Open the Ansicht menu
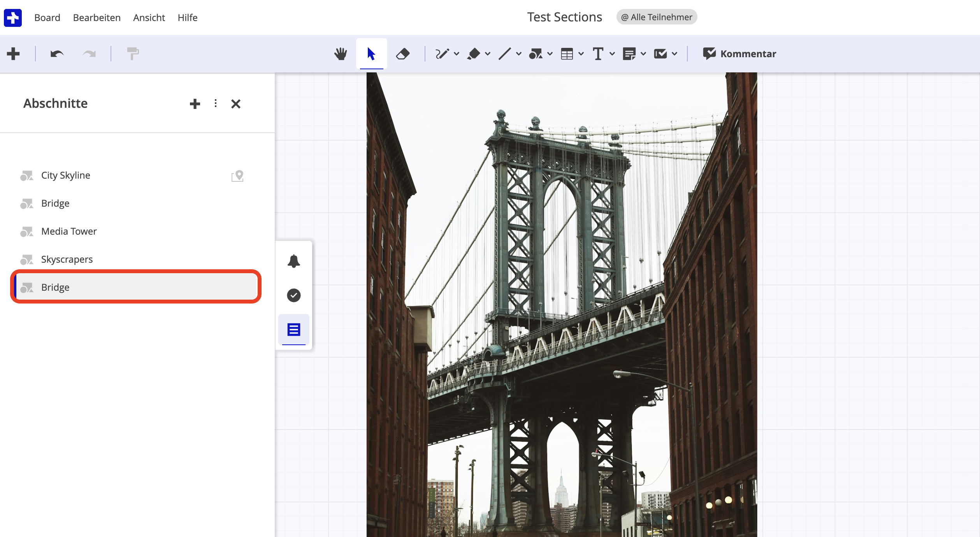980x537 pixels. [149, 18]
